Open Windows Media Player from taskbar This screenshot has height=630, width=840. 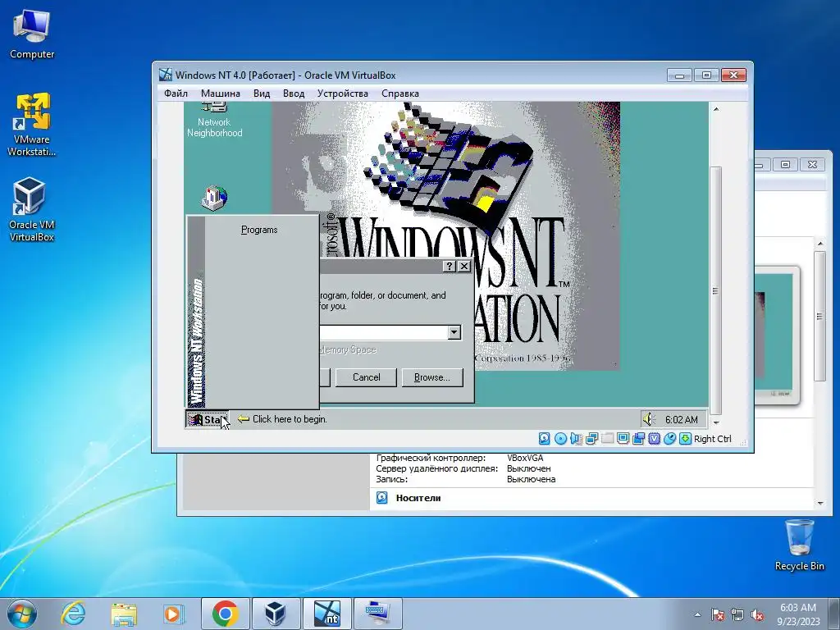tap(174, 614)
